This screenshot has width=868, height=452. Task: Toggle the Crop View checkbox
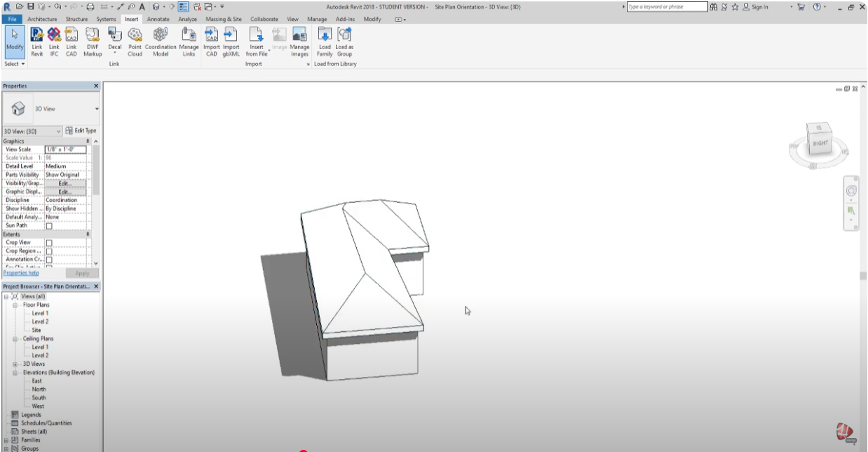pos(49,243)
